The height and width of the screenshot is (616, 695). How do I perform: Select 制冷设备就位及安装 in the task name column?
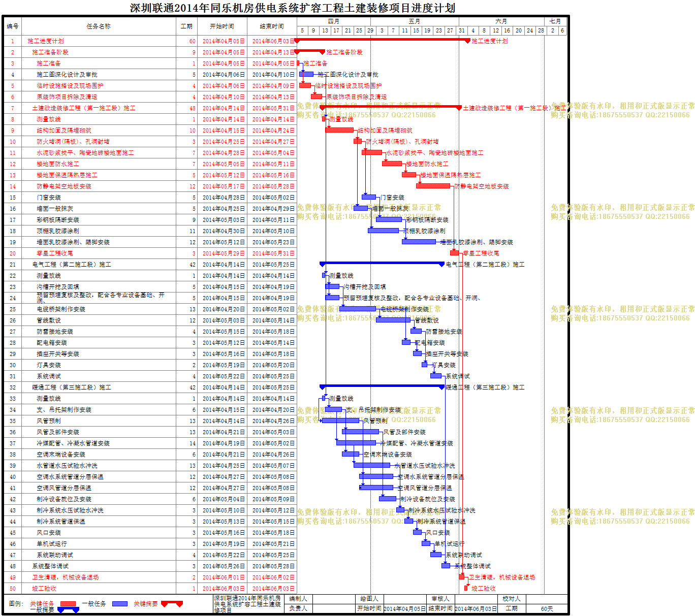(64, 499)
